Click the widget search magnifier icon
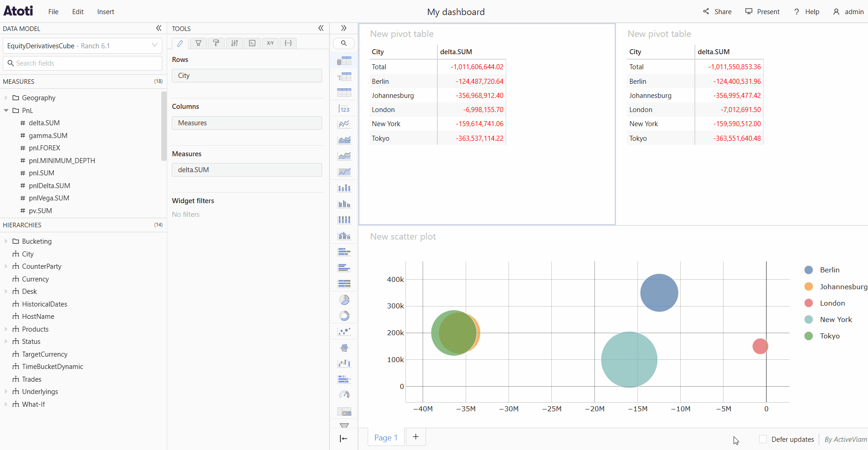 click(344, 43)
